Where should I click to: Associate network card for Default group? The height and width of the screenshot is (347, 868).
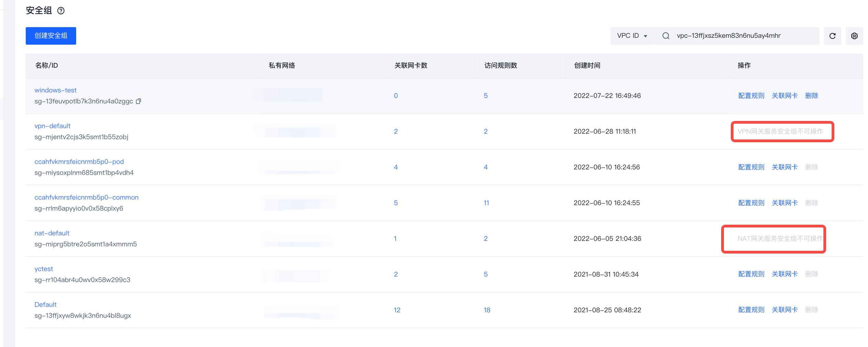785,310
